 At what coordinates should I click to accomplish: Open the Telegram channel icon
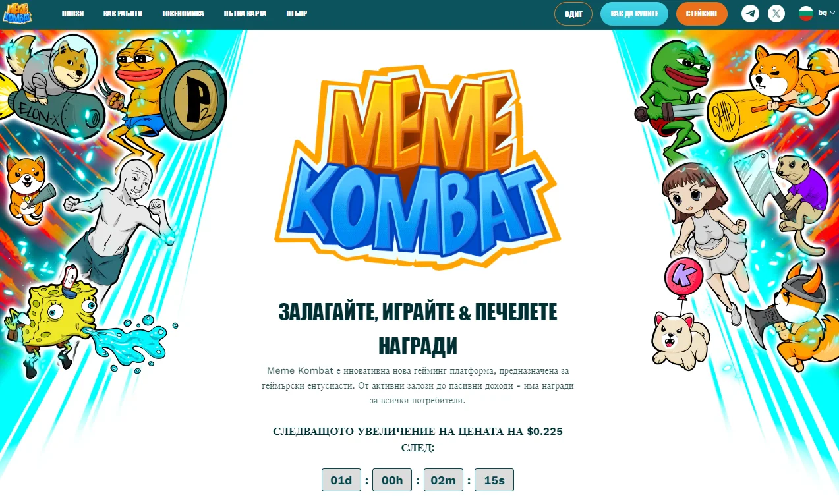click(750, 13)
